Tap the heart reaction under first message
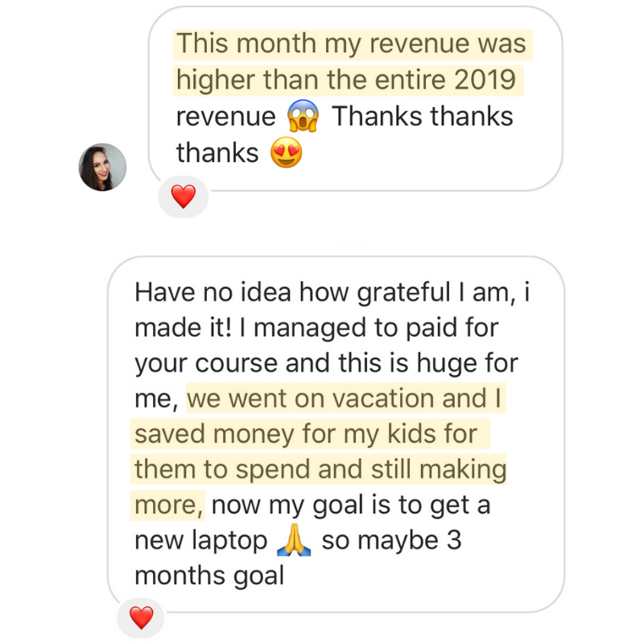This screenshot has height=644, width=644. click(x=184, y=196)
